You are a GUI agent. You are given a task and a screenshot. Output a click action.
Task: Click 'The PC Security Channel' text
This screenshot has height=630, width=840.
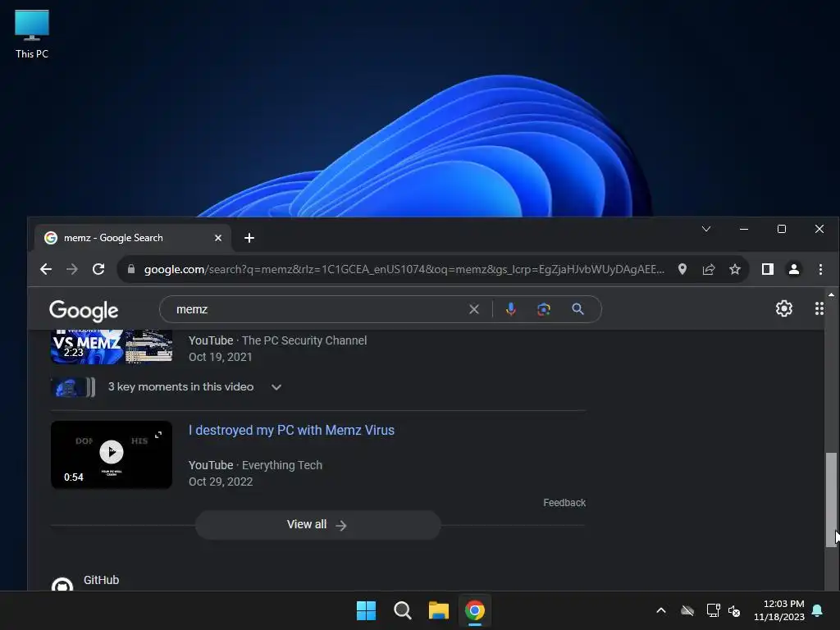click(x=304, y=340)
